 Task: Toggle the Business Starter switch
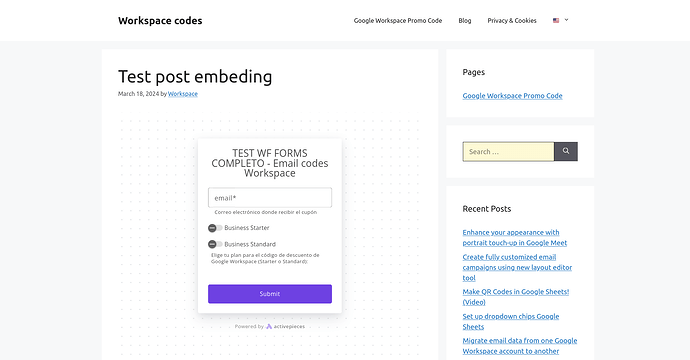(215, 228)
